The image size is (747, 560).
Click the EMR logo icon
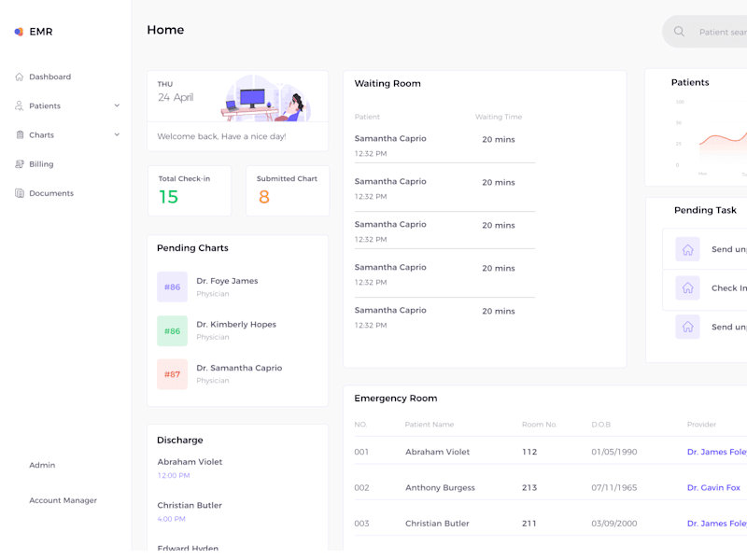[19, 32]
